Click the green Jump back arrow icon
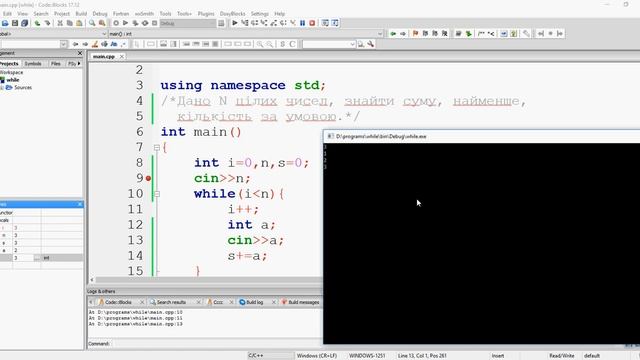The width and height of the screenshot is (640, 360). (393, 33)
